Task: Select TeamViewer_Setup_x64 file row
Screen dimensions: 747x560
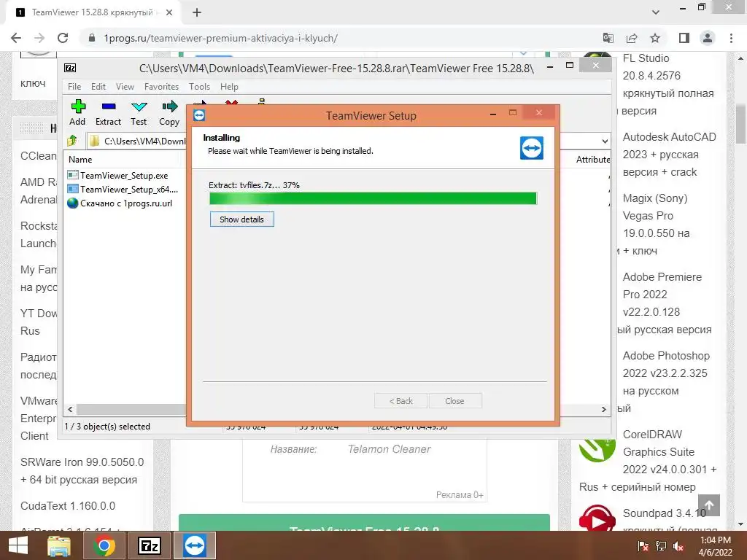Action: [124, 190]
